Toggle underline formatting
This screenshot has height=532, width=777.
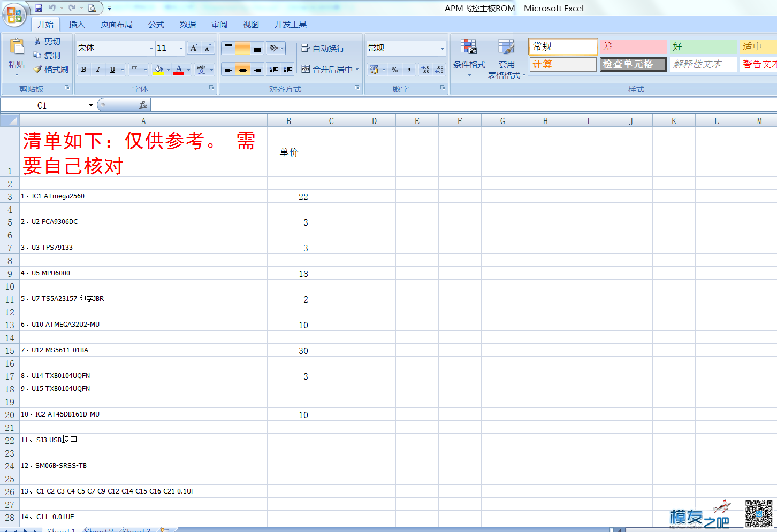pyautogui.click(x=112, y=70)
